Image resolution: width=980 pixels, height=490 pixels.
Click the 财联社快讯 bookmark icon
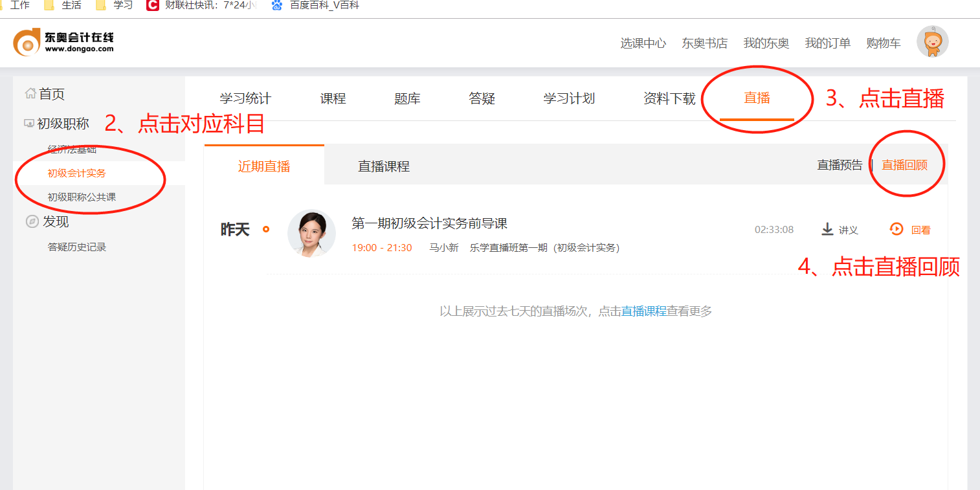[151, 6]
